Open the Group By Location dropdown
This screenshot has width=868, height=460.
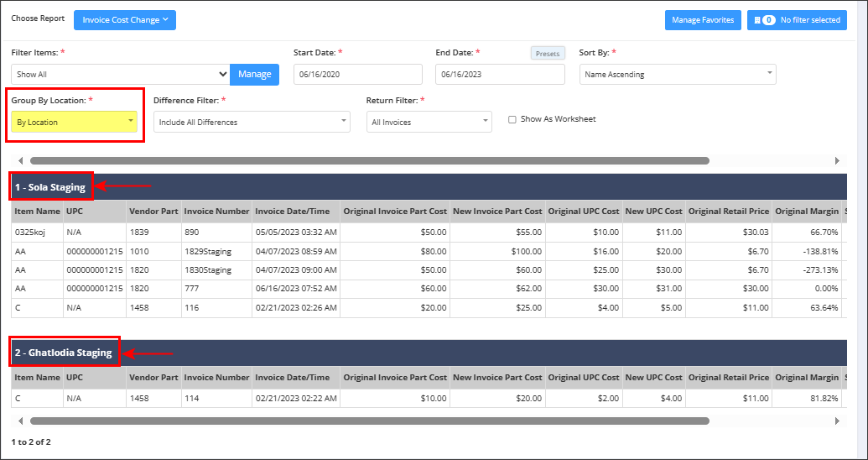point(74,122)
